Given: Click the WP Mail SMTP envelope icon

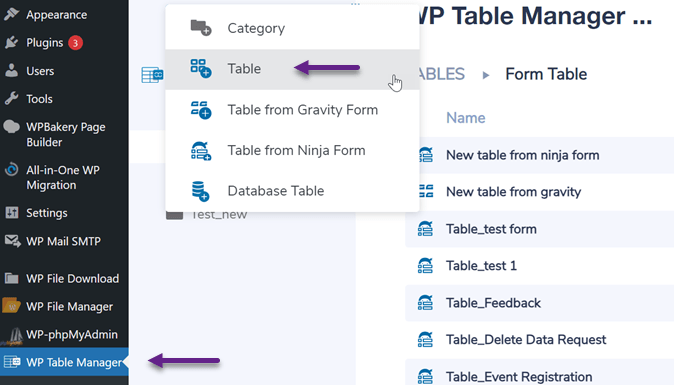Looking at the screenshot, I should pyautogui.click(x=12, y=241).
